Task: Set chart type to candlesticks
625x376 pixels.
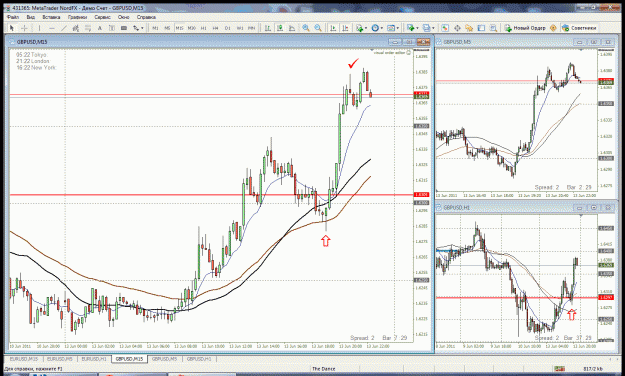Action: click(280, 28)
